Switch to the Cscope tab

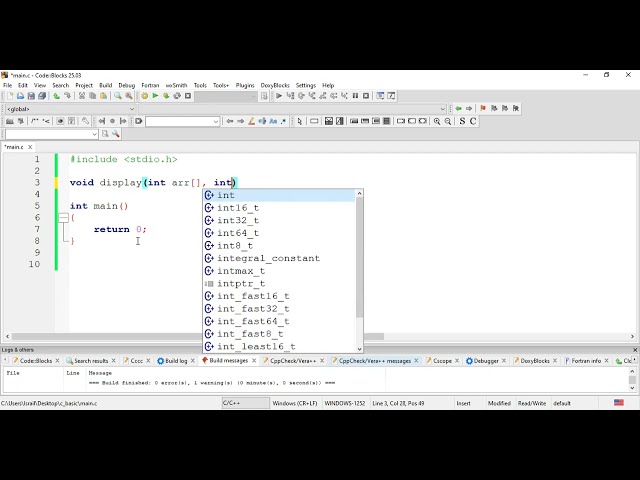click(x=442, y=361)
